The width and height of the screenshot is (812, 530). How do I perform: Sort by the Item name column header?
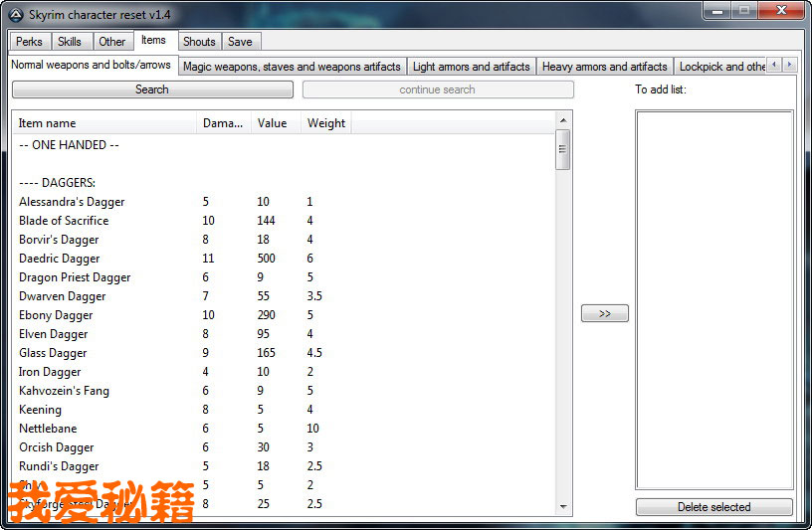(x=104, y=123)
